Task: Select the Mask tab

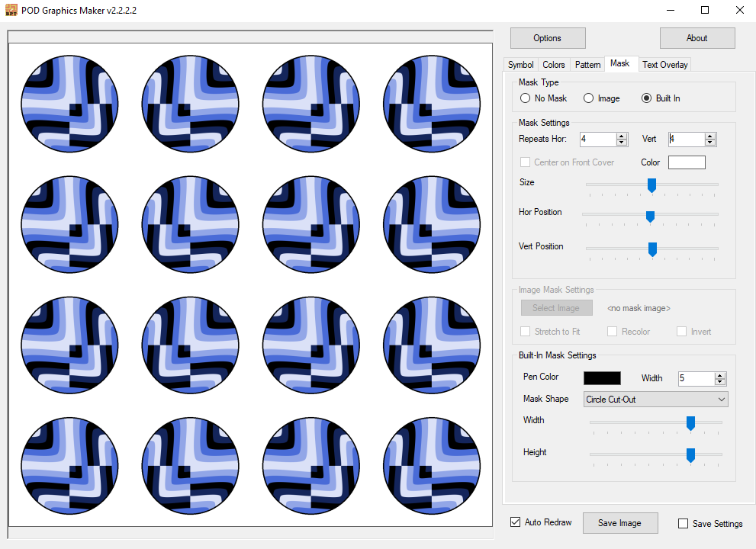Action: 620,63
